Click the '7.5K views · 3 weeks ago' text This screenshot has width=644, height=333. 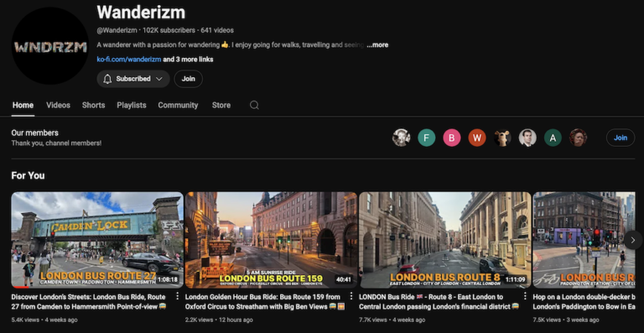[565, 320]
